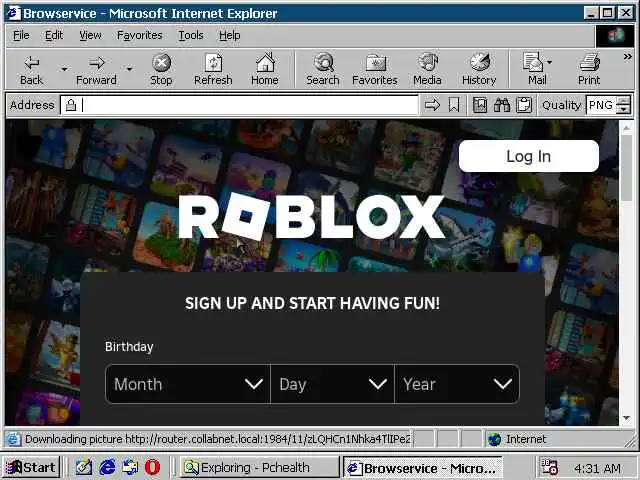The width and height of the screenshot is (640, 480).
Task: Click the Log In button
Action: [529, 156]
